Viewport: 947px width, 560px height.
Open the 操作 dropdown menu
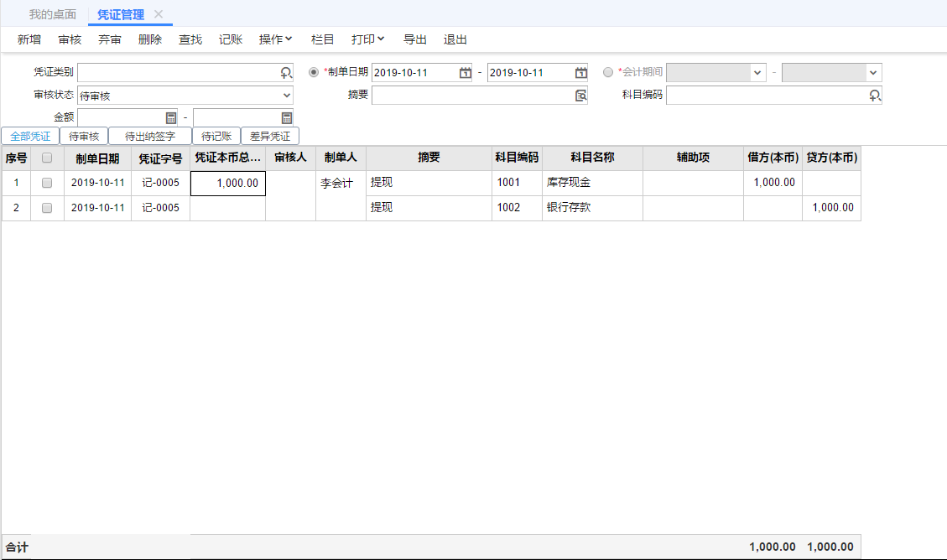coord(275,39)
